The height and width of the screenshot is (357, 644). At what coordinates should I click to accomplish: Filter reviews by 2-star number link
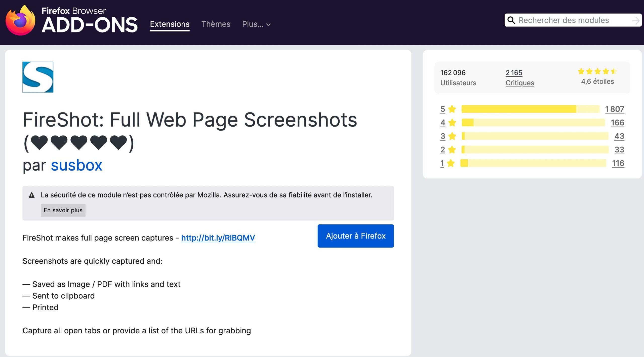(443, 150)
